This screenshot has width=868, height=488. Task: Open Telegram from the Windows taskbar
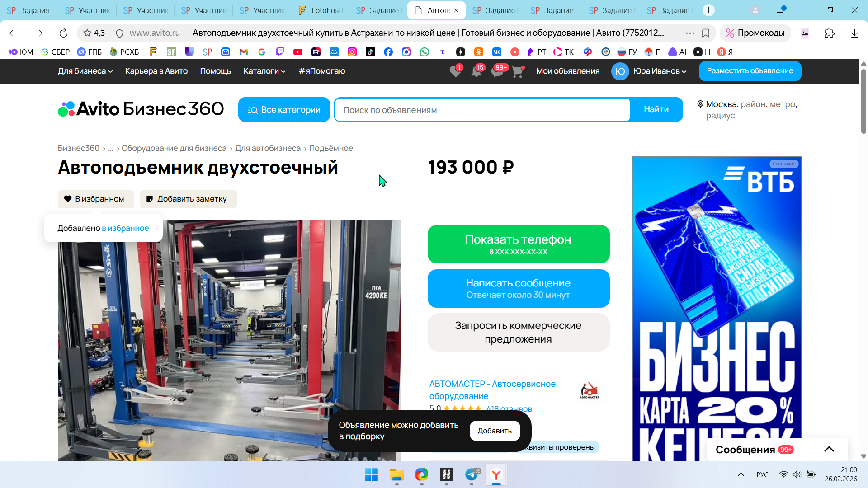point(472,474)
